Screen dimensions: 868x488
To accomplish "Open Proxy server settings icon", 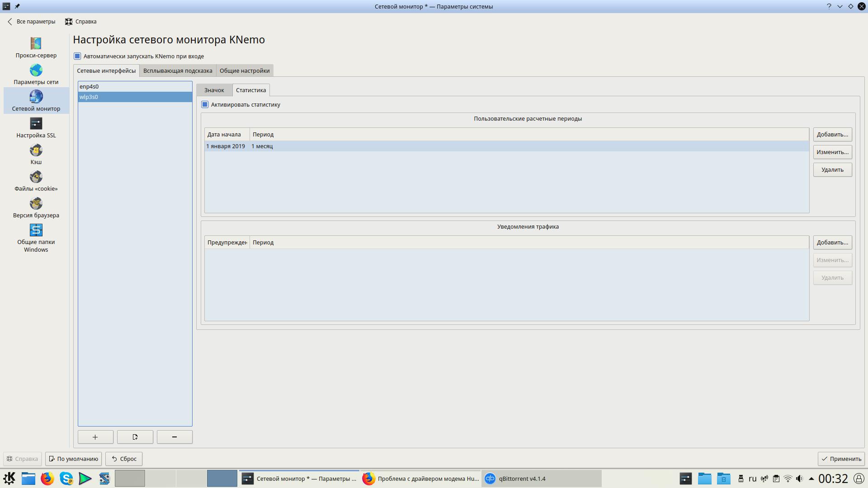I will pos(36,47).
